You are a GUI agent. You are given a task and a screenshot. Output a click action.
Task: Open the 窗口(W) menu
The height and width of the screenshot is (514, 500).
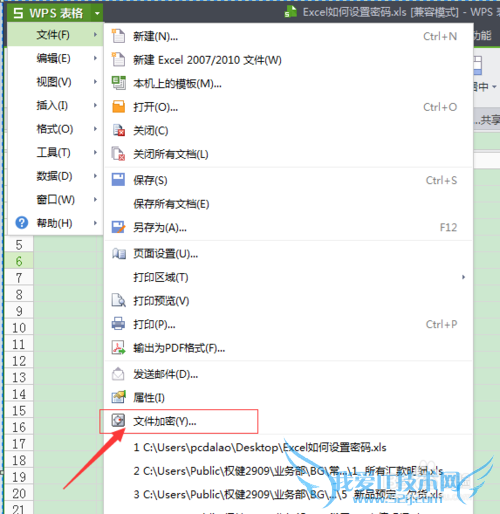click(55, 200)
